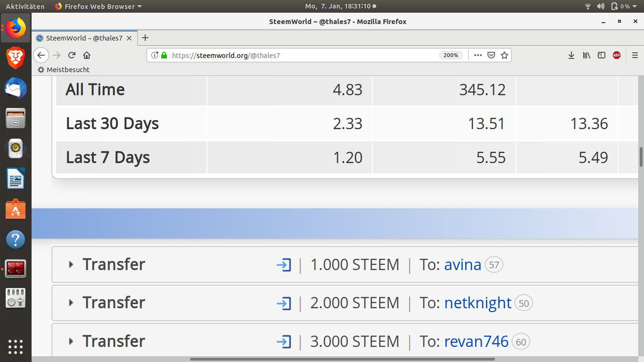
Task: Open the Firefox hamburger menu
Action: [x=635, y=55]
